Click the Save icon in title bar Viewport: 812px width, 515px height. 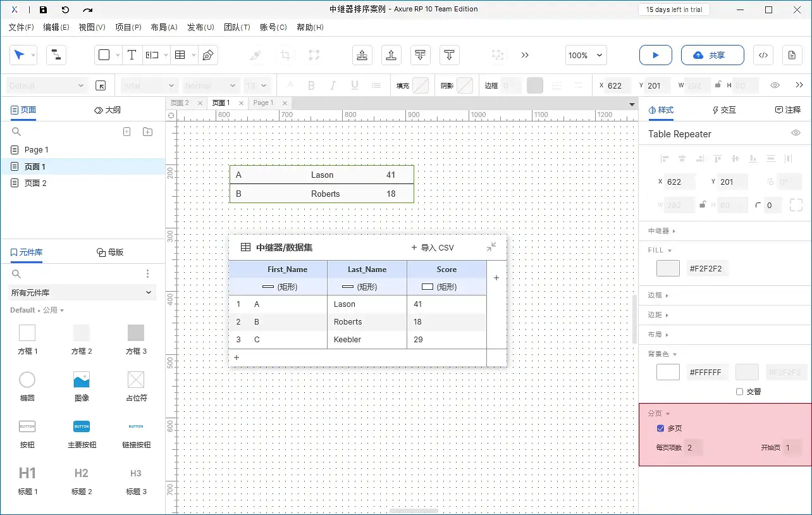43,10
